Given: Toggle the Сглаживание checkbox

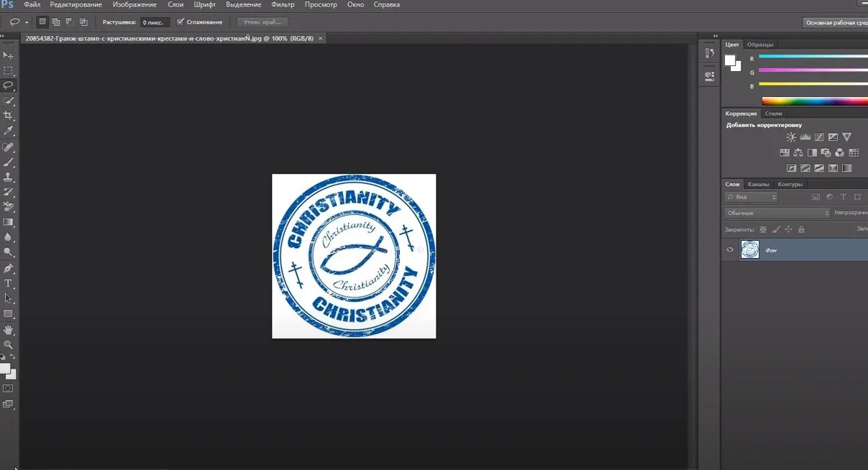Looking at the screenshot, I should point(180,22).
